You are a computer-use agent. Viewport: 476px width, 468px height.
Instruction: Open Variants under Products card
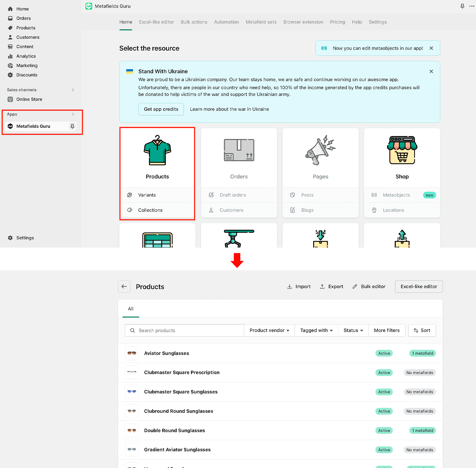pyautogui.click(x=157, y=195)
